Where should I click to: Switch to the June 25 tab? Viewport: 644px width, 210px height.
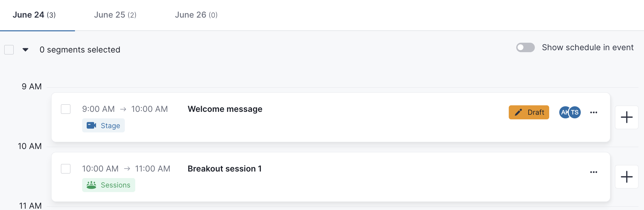(x=115, y=15)
